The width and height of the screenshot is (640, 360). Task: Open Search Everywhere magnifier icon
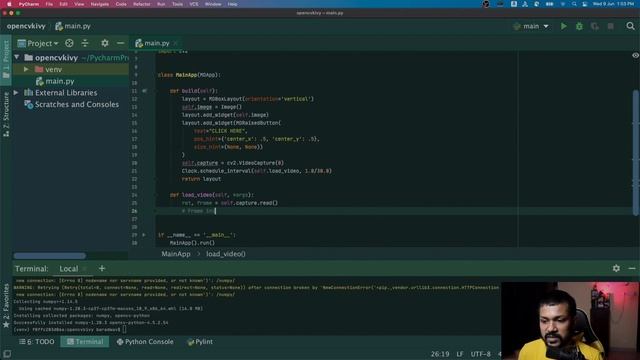click(x=631, y=26)
